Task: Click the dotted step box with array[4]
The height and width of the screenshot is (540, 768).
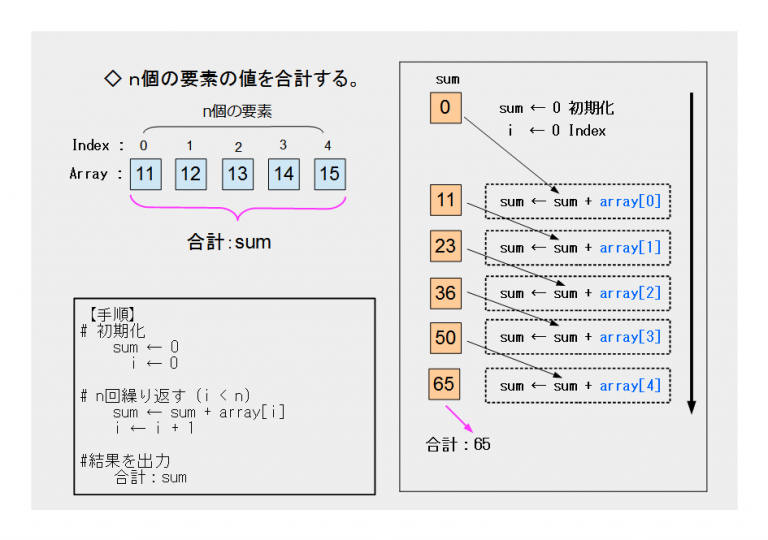Action: tap(578, 385)
